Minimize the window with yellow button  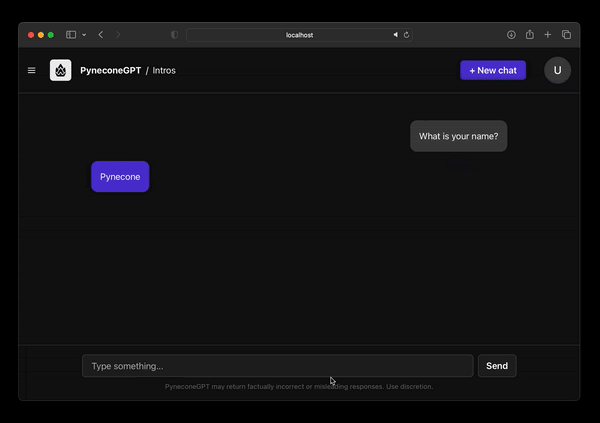pos(41,35)
